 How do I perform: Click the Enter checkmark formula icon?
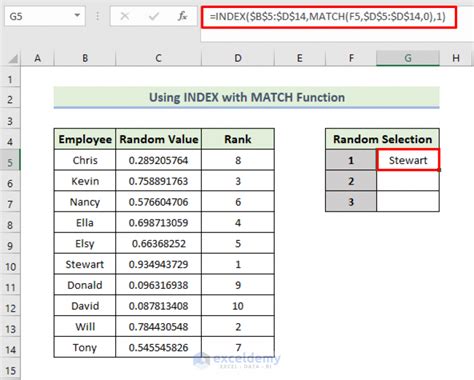(x=153, y=16)
